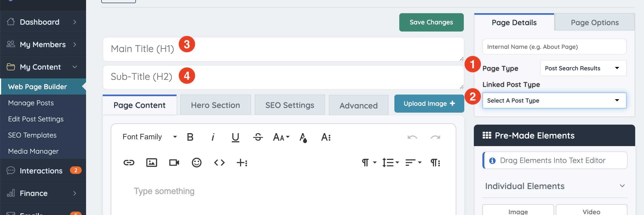Switch to the Hero Section tab
This screenshot has height=215, width=644.
(215, 105)
